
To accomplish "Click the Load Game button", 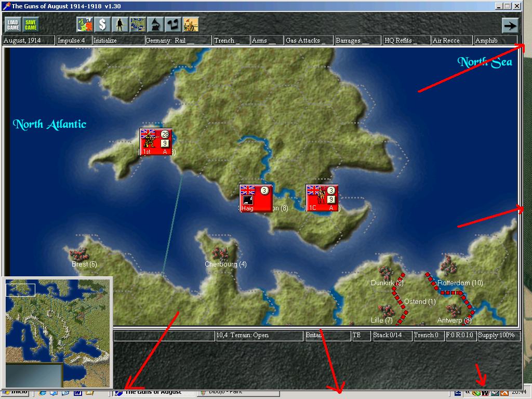I will click(x=13, y=25).
